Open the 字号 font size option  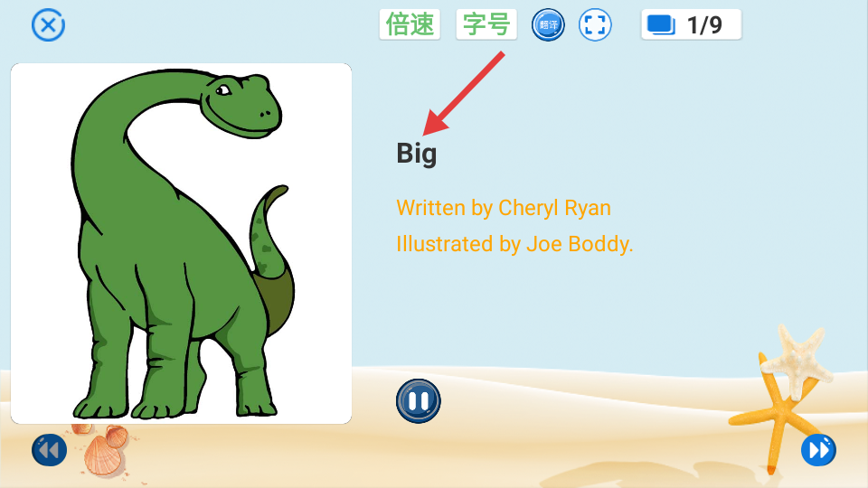click(x=486, y=24)
